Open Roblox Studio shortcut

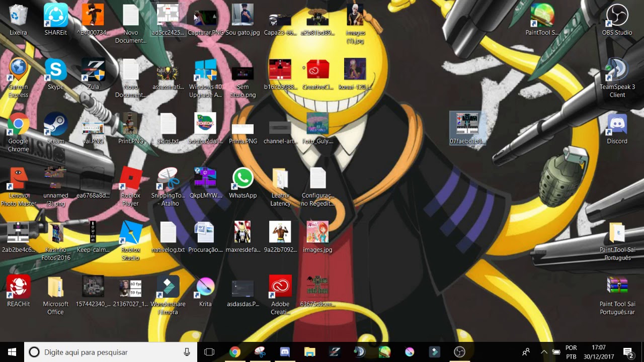130,241
